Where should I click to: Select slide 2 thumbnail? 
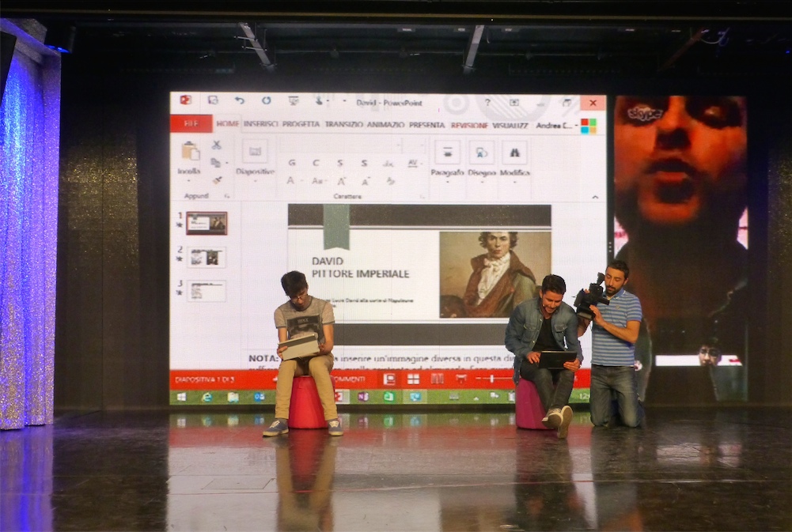point(207,257)
